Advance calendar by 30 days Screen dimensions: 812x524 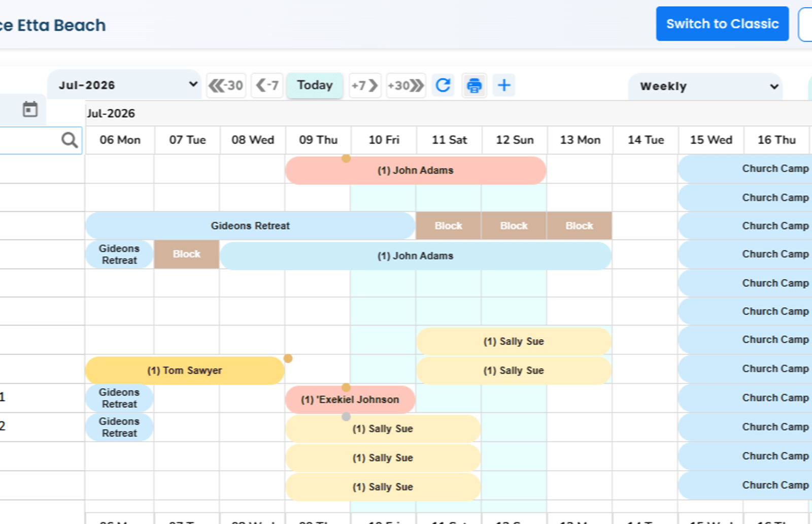(405, 85)
